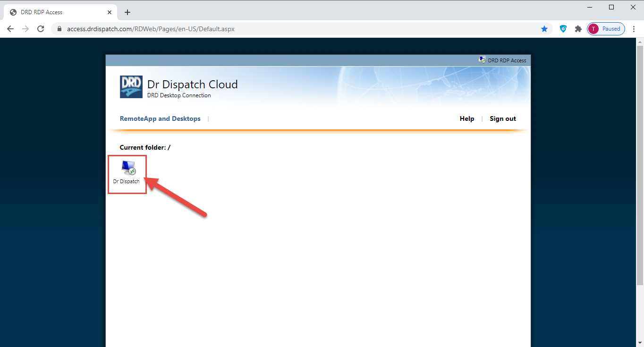Open a new browser tab

pyautogui.click(x=127, y=12)
